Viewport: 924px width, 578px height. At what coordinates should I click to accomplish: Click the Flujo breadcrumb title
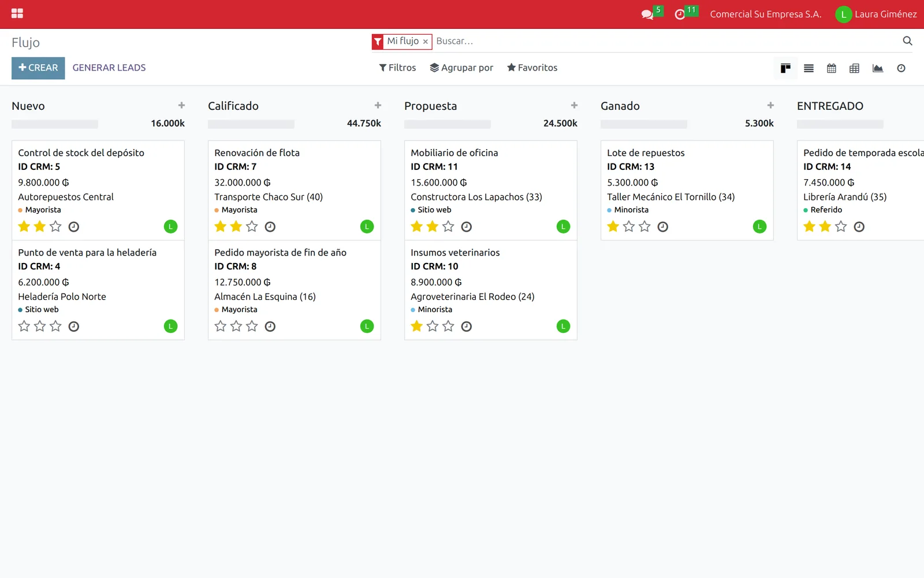tap(25, 42)
